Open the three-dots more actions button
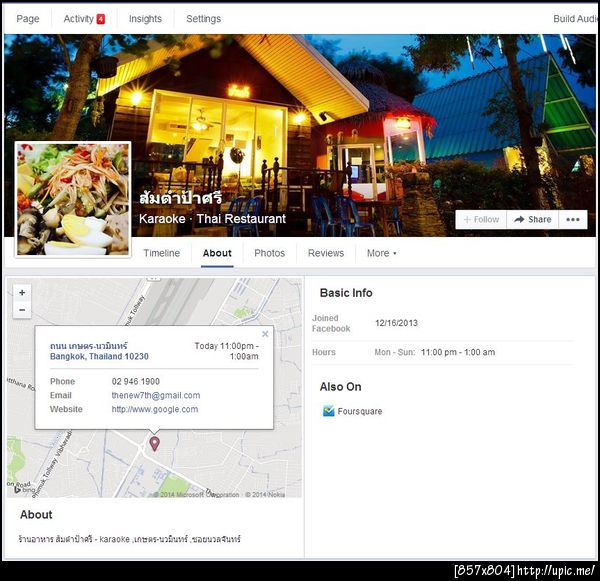Image resolution: width=600 pixels, height=581 pixels. [x=572, y=219]
